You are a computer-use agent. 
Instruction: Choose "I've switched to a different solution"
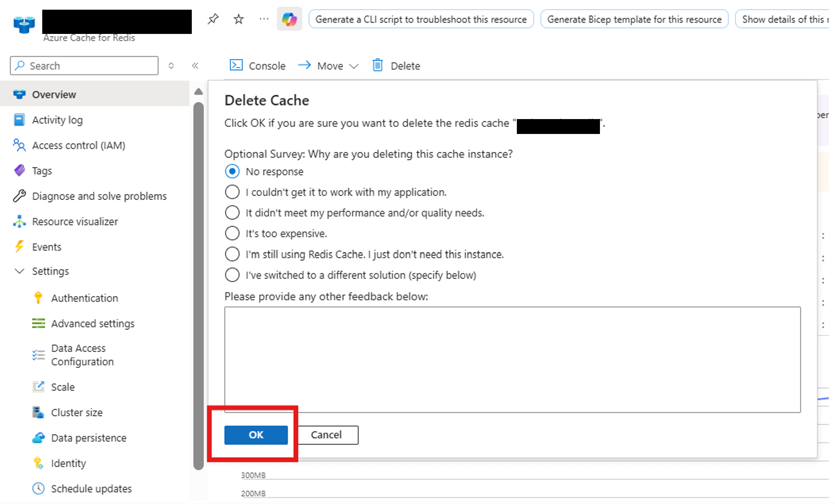tap(232, 275)
